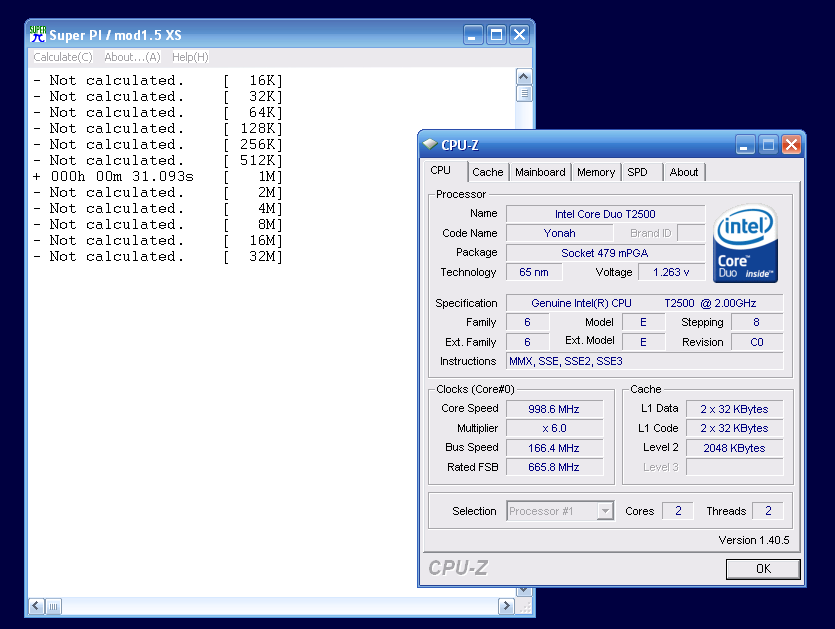
Task: Click the 'Not calculated' row for 32M
Action: tap(158, 256)
